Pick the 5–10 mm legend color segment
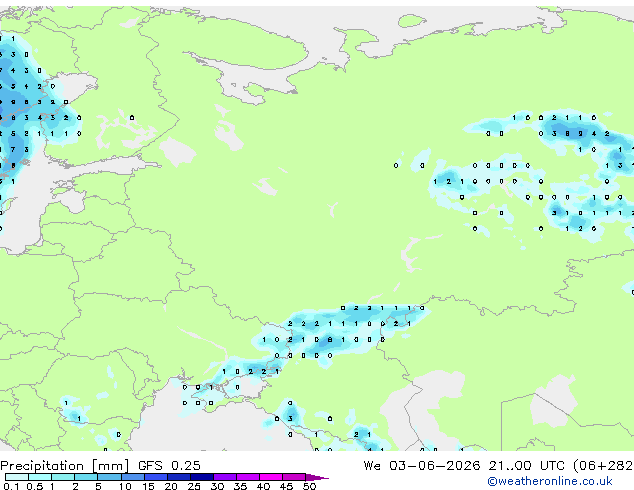Image resolution: width=634 pixels, height=490 pixels. (x=109, y=477)
